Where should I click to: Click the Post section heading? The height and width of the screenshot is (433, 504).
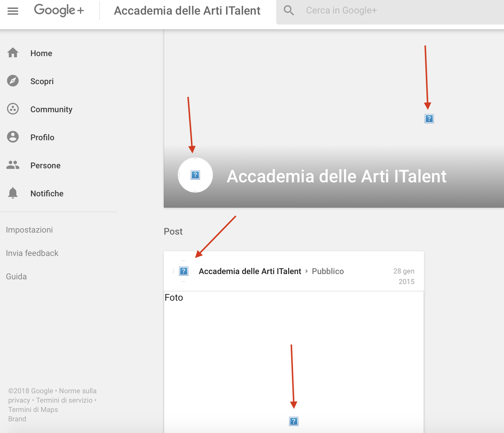pyautogui.click(x=173, y=231)
